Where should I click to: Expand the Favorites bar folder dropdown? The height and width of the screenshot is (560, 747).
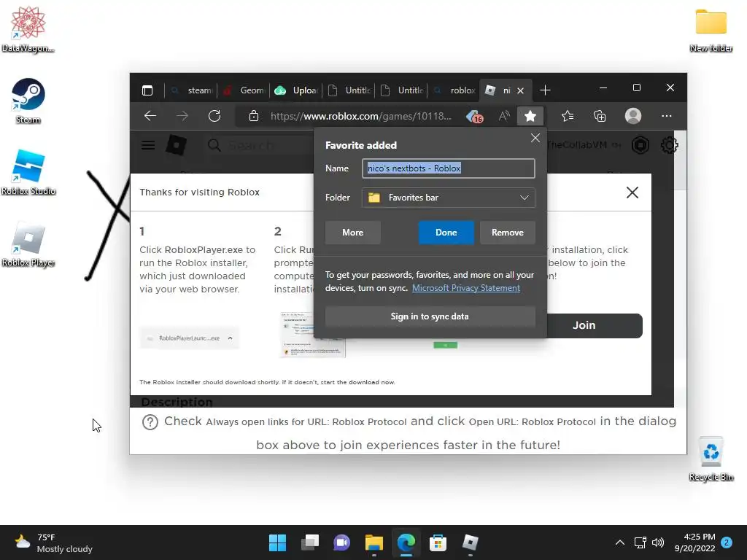tap(524, 198)
